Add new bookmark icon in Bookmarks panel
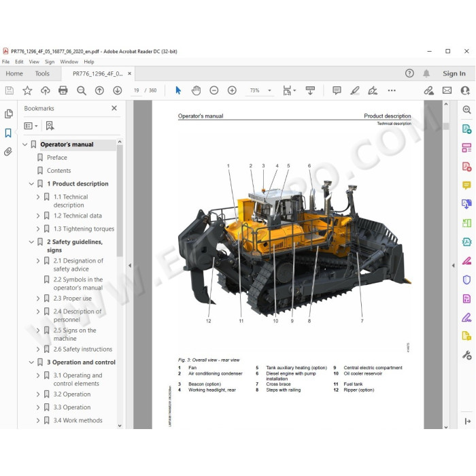The image size is (476, 476). [x=50, y=126]
